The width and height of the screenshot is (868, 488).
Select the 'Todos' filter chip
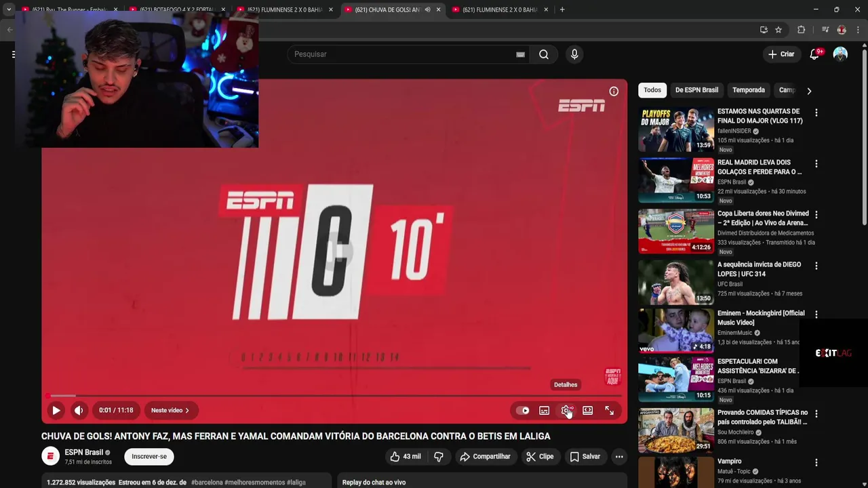pos(652,90)
